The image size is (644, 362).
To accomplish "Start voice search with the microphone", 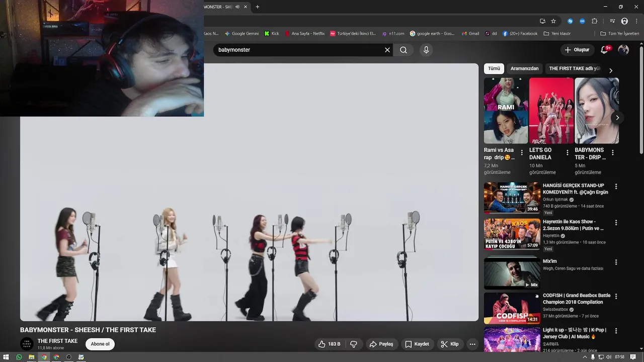I will click(426, 50).
